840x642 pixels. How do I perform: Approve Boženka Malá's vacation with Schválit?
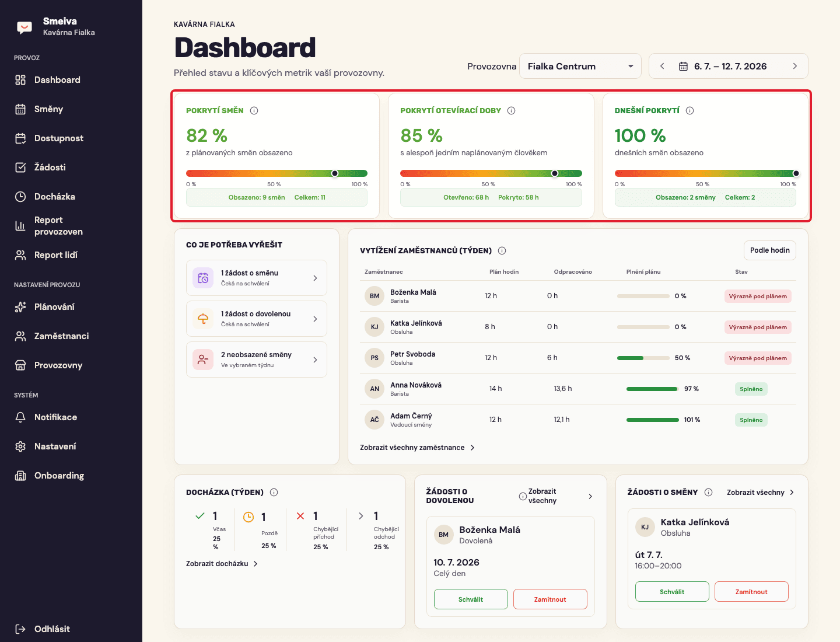(x=471, y=599)
